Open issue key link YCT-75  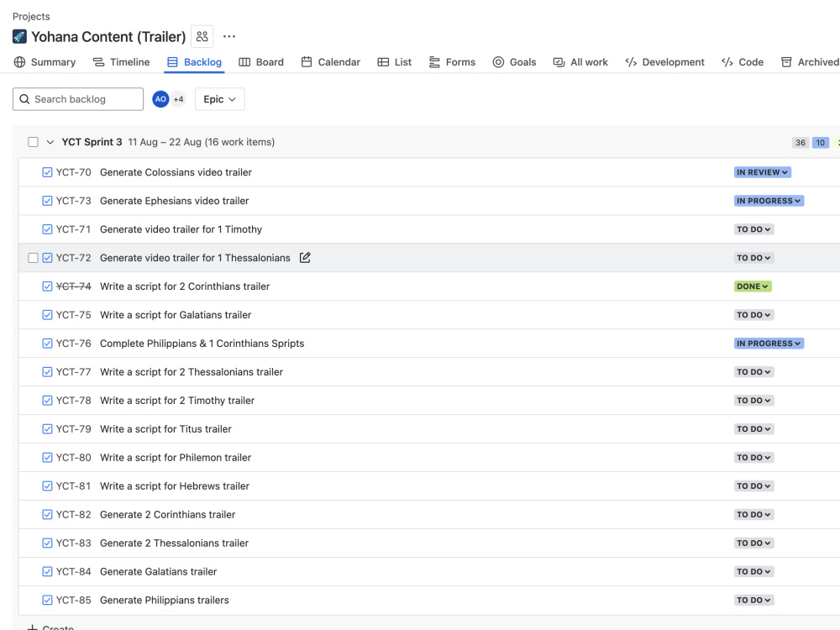[73, 315]
